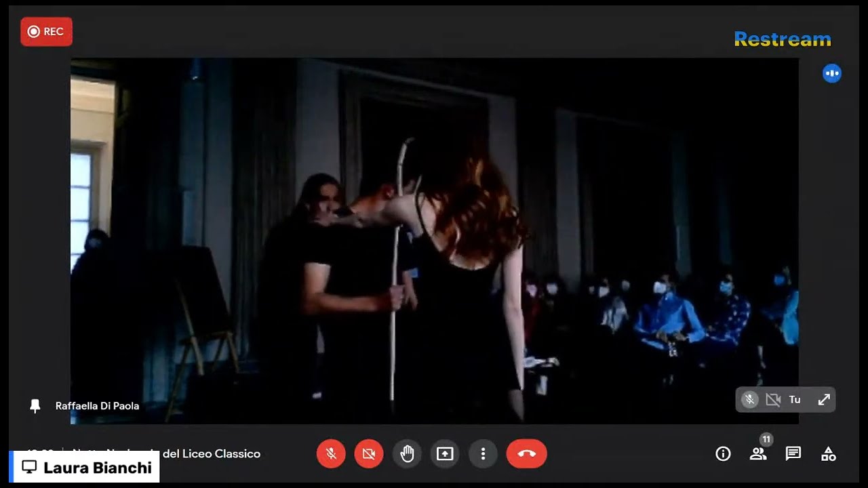This screenshot has height=488, width=868.
Task: Click the pinned video of the stage performance
Action: [x=434, y=241]
